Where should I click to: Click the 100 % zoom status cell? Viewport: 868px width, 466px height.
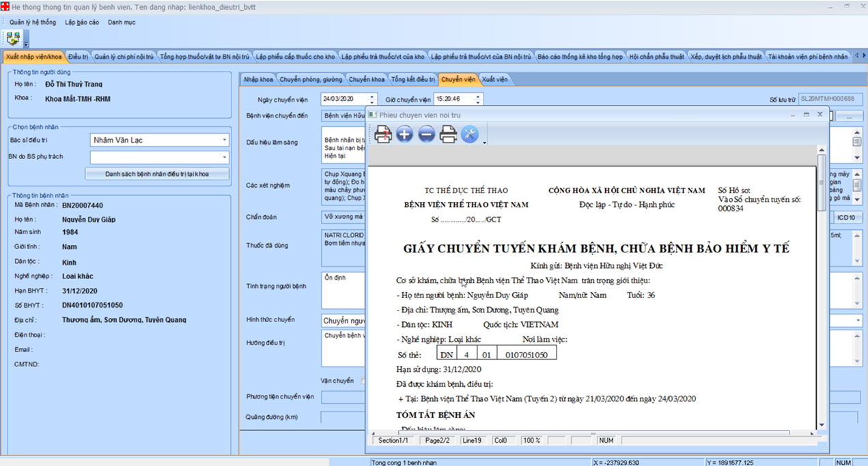point(531,441)
